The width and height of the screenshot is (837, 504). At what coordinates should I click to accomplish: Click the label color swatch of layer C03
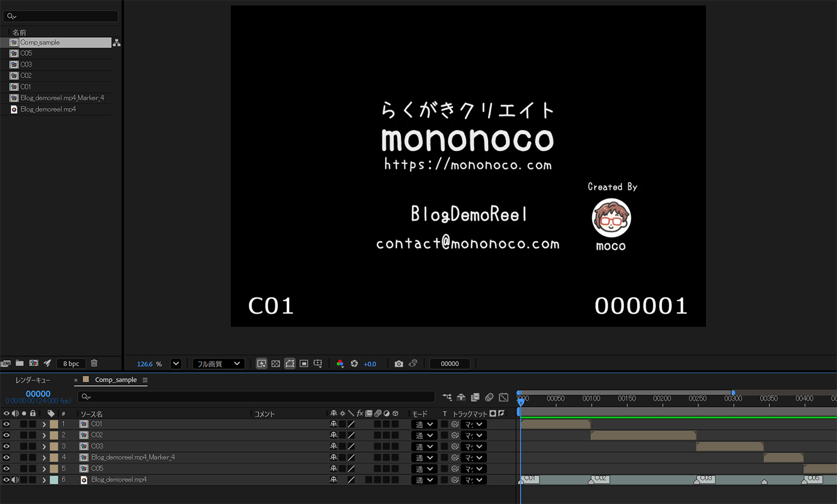pyautogui.click(x=54, y=447)
